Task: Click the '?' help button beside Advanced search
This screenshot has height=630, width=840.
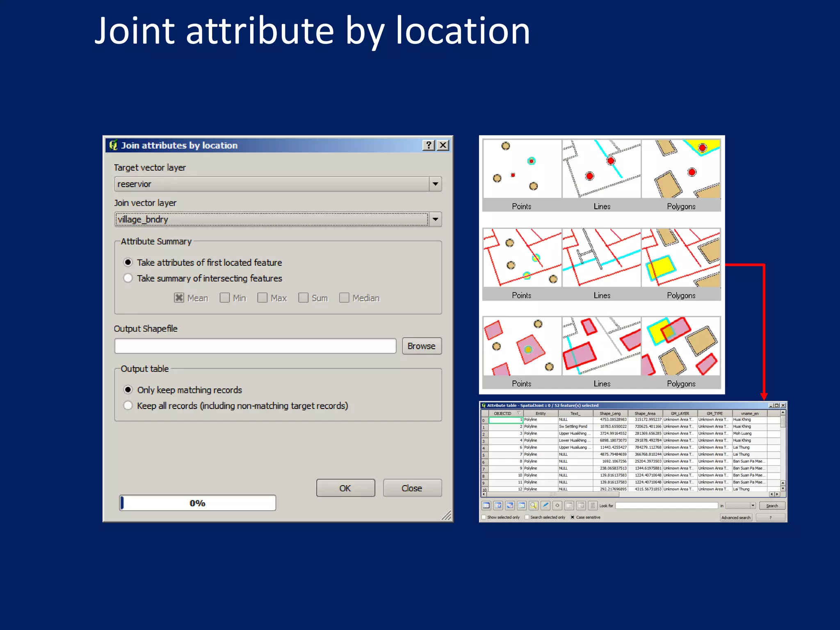Action: [x=771, y=517]
